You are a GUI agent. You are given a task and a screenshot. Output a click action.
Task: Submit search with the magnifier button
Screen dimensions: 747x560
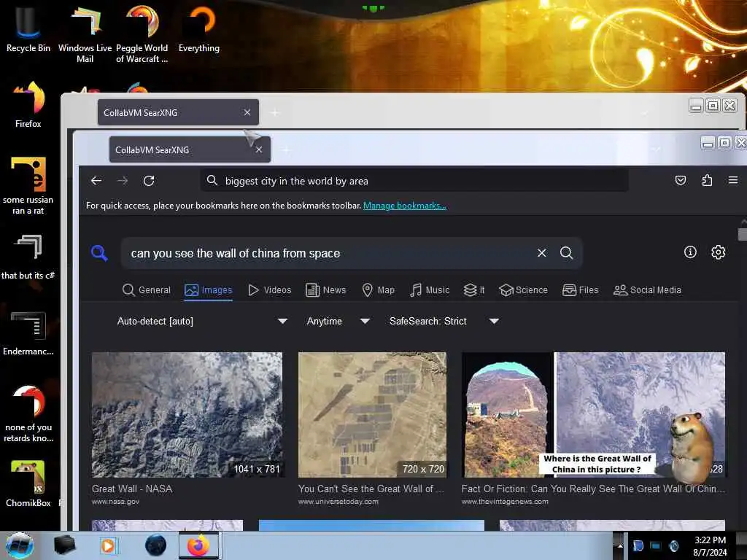click(x=566, y=253)
